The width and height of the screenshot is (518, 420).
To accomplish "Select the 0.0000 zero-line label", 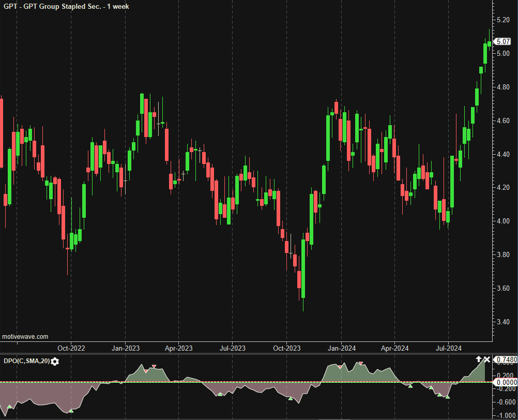I will click(x=504, y=382).
